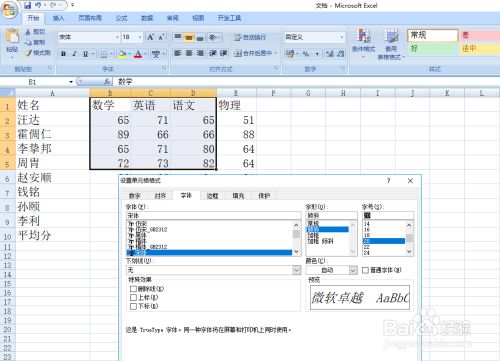Toggle Italic in the ribbon
500x361 pixels.
(74, 54)
